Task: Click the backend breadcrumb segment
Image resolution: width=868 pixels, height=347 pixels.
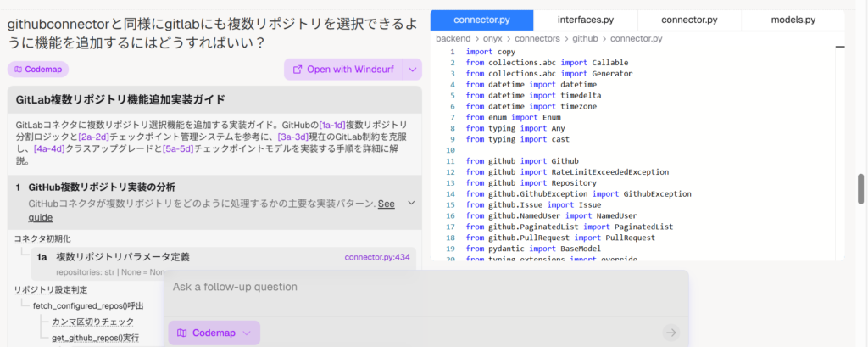Action: tap(453, 39)
